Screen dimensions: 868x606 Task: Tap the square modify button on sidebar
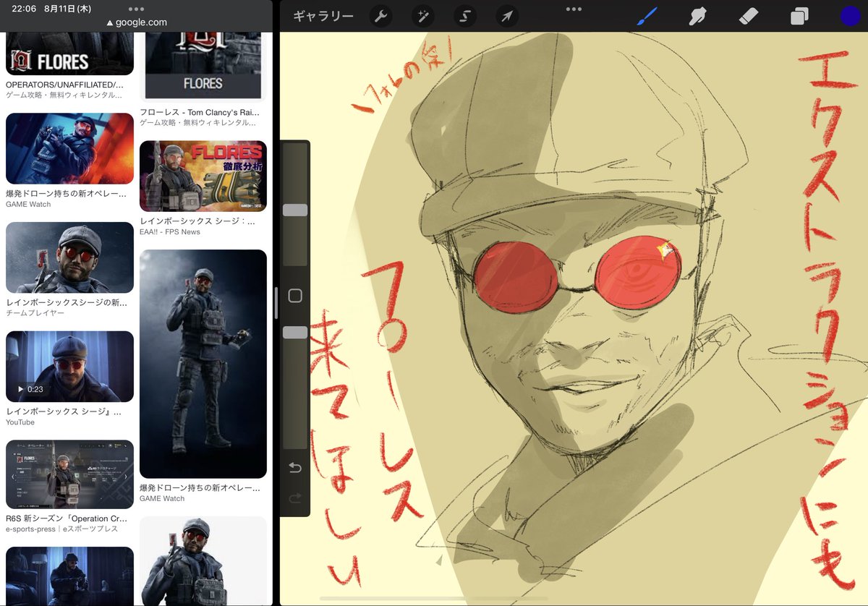tap(295, 296)
